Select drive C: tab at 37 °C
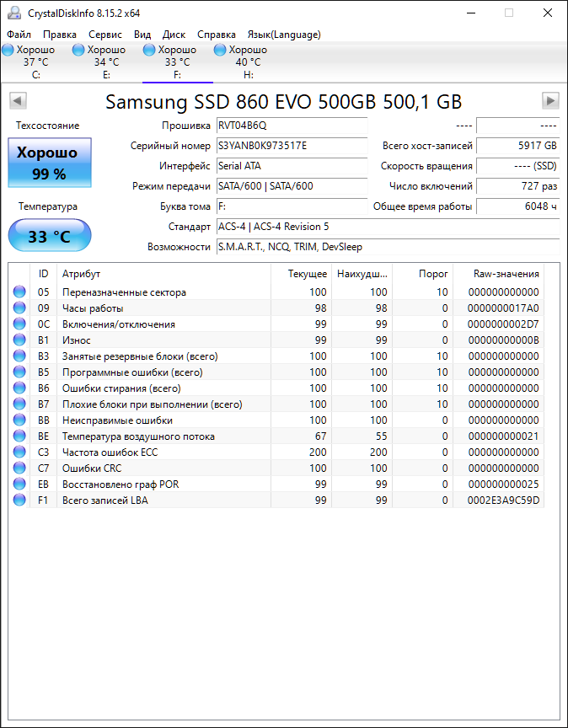568x728 pixels. (x=35, y=62)
